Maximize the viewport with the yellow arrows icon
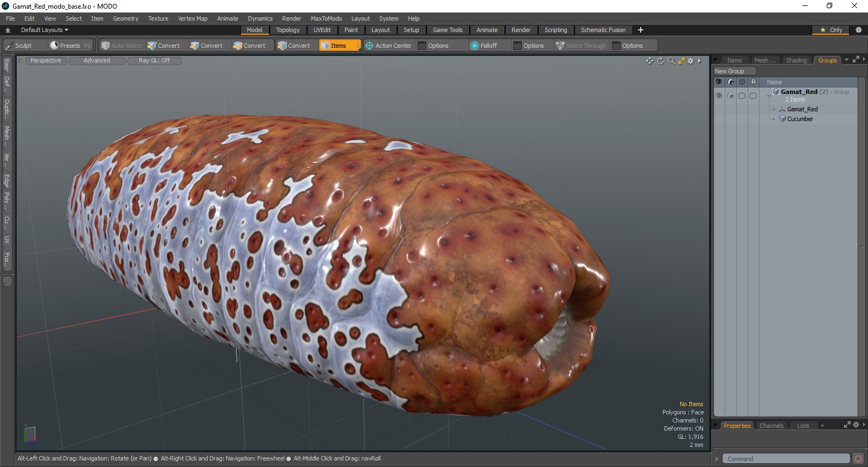Screen dimensions: 868x467 (x=682, y=61)
